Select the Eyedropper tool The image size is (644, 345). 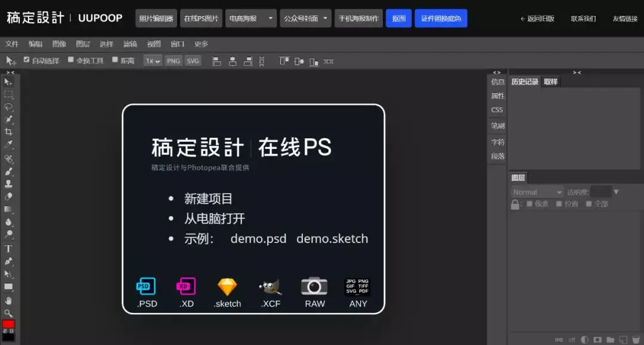[x=8, y=144]
